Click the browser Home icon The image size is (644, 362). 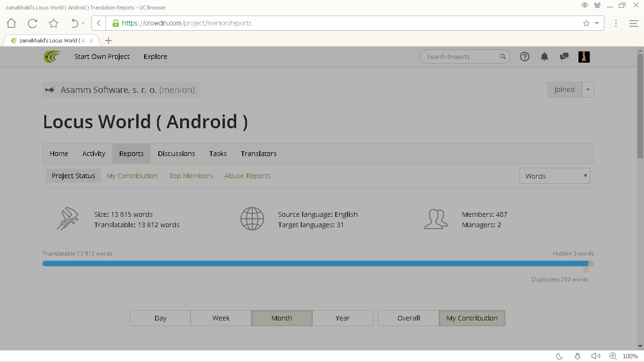pos(11,23)
